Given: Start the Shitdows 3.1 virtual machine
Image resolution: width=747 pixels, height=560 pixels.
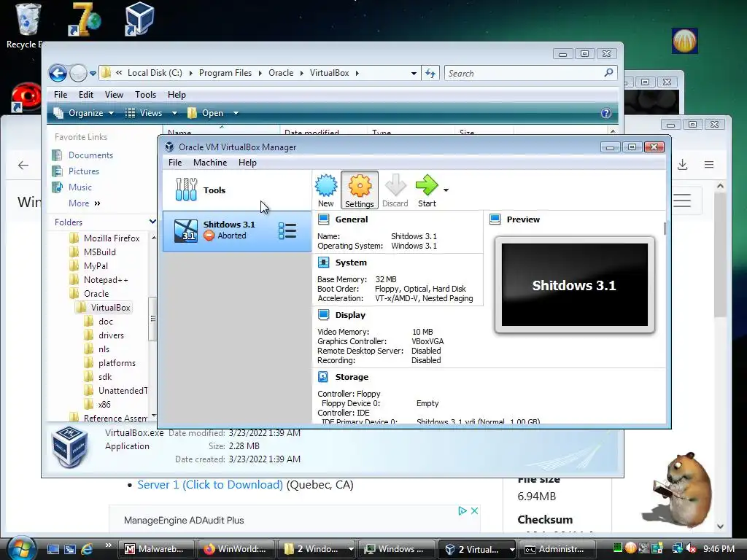Looking at the screenshot, I should point(427,190).
